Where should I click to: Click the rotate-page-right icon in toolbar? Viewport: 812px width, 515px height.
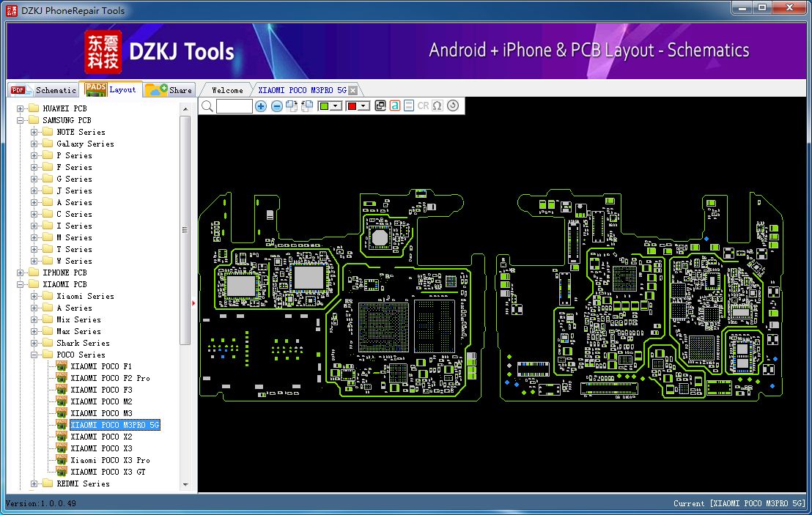pyautogui.click(x=292, y=106)
